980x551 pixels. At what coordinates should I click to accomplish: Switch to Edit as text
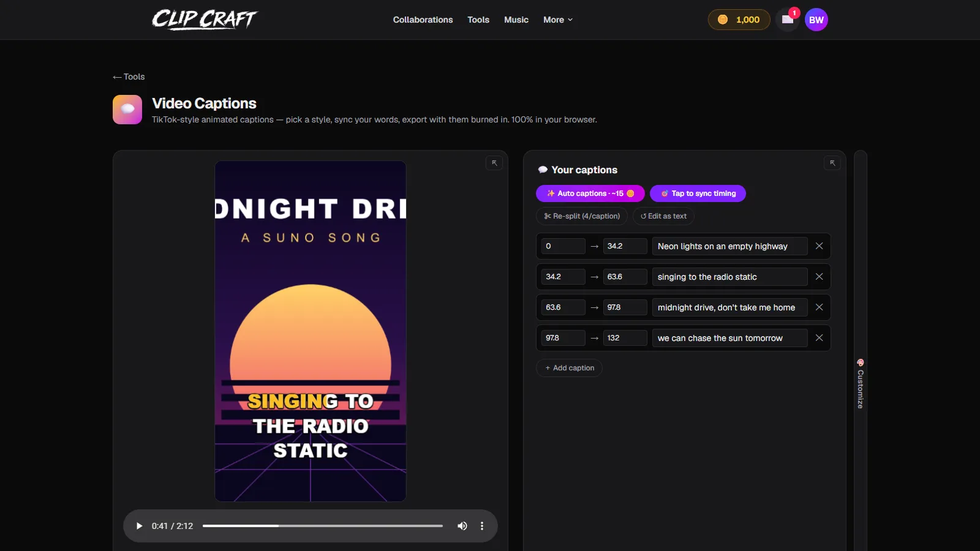click(663, 216)
